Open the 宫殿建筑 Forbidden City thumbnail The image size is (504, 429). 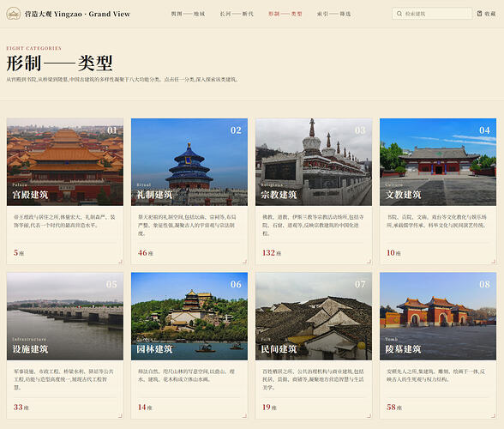coord(65,162)
